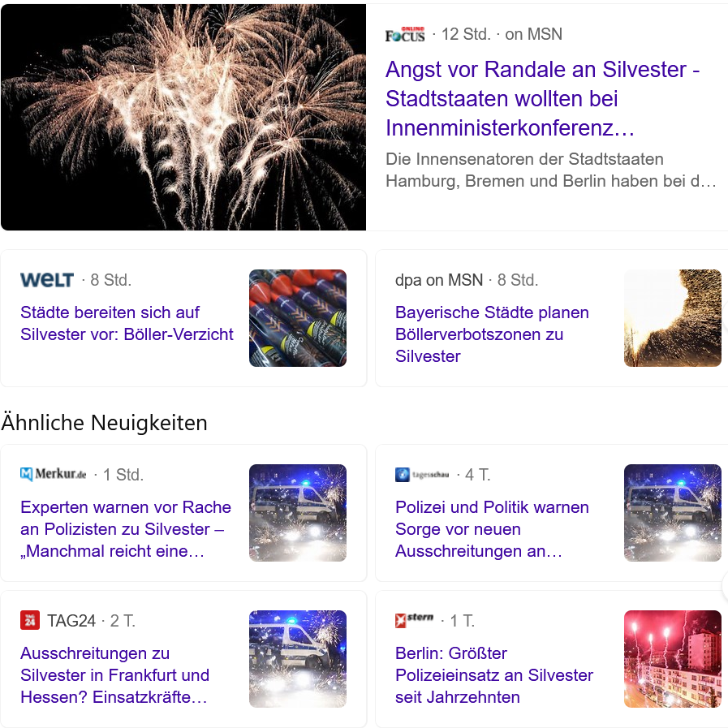Open 'Bayerische Städte planen Böllerverbotszonen' article
Screen dimensions: 728x728
click(x=492, y=334)
